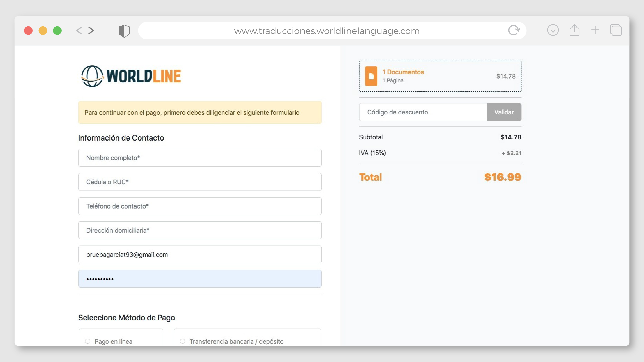Open a new tab with plus icon
The height and width of the screenshot is (362, 644).
(595, 30)
